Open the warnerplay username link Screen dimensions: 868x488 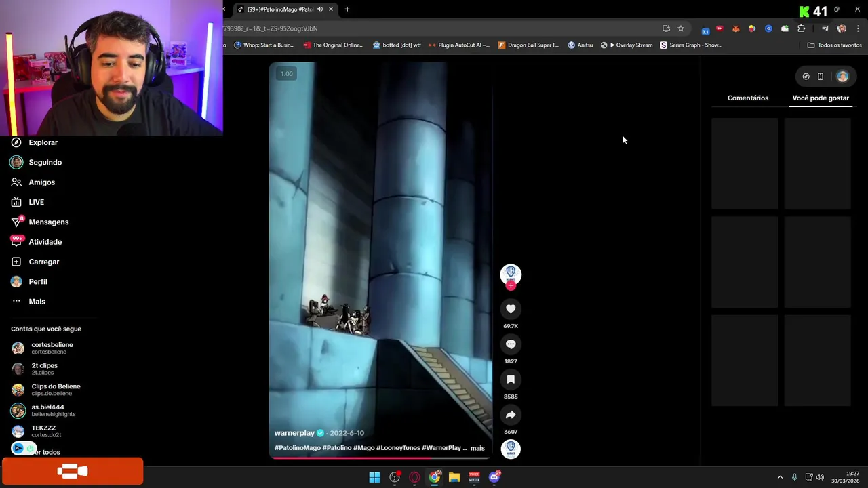(x=294, y=433)
